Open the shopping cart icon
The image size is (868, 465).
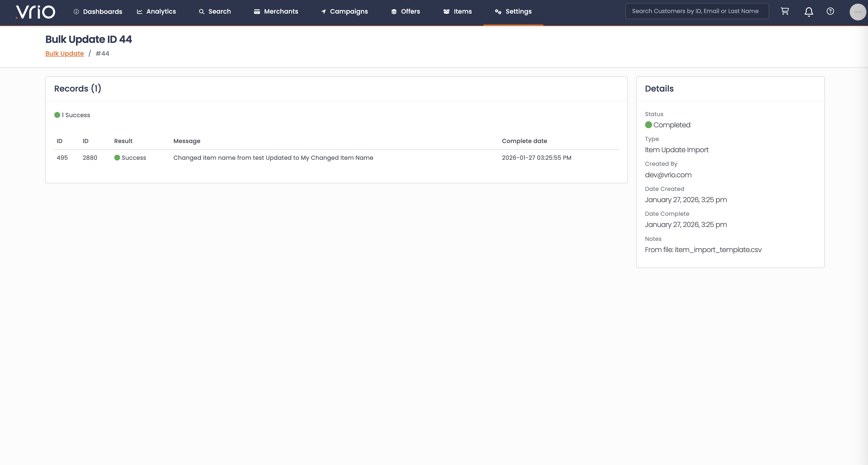coord(785,12)
